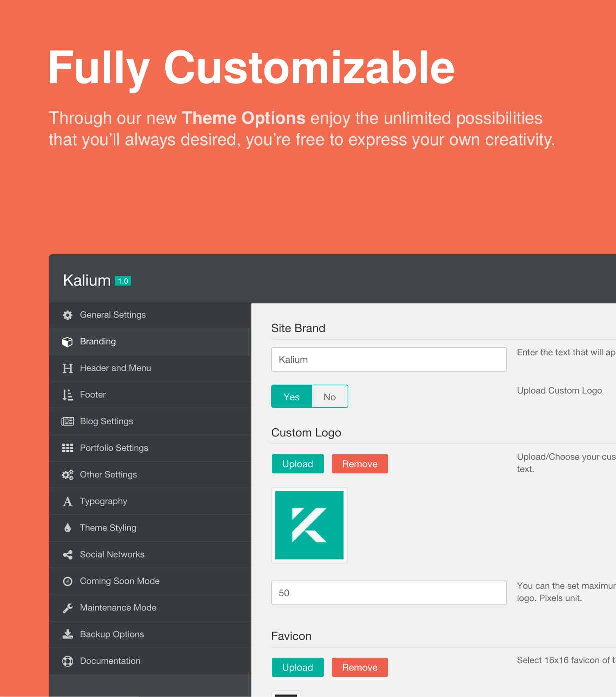Click the logo height field showing 50
The image size is (616, 697).
point(389,593)
